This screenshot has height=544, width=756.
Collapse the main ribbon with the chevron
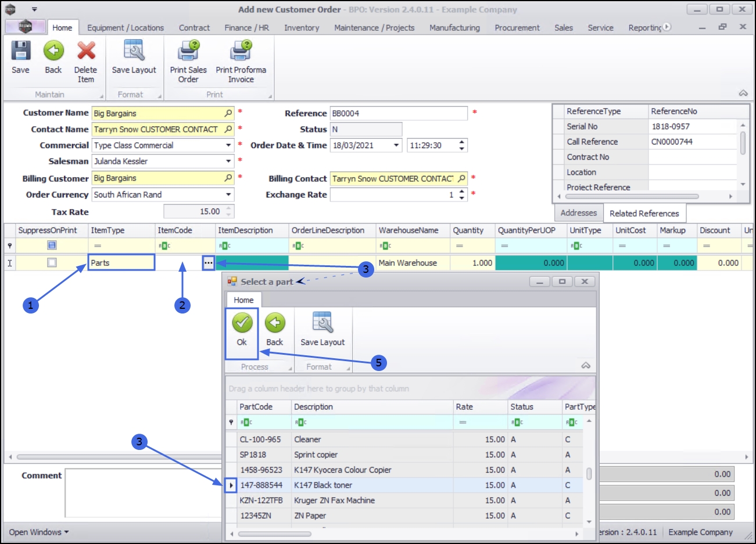tap(743, 93)
